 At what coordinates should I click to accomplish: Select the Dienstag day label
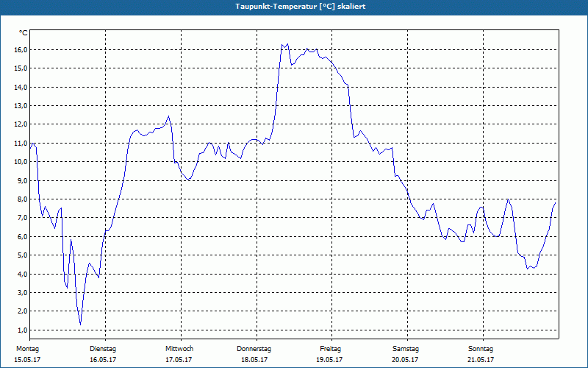(x=103, y=349)
